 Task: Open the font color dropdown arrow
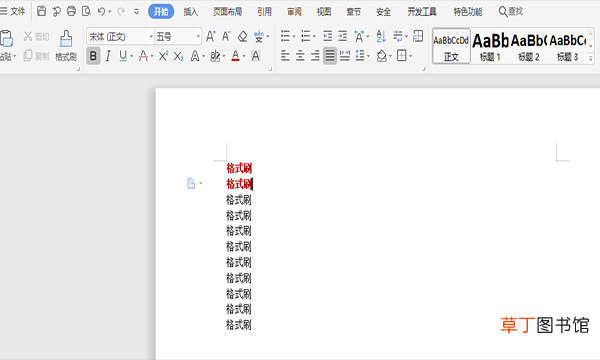(244, 57)
